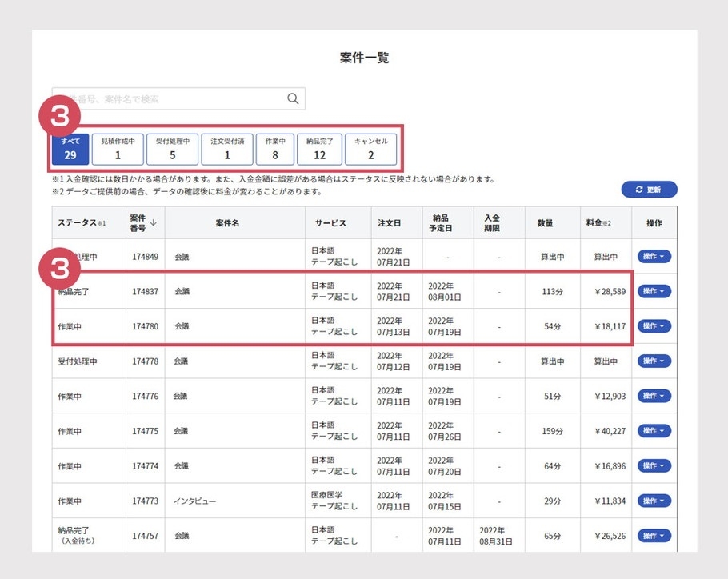Click the magnifying glass search icon
This screenshot has height=579, width=728.
click(x=293, y=99)
